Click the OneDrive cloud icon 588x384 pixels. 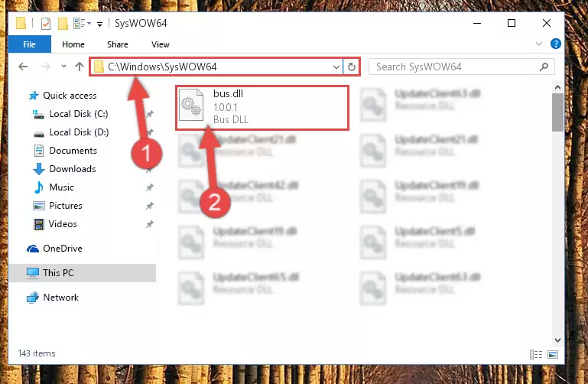33,249
